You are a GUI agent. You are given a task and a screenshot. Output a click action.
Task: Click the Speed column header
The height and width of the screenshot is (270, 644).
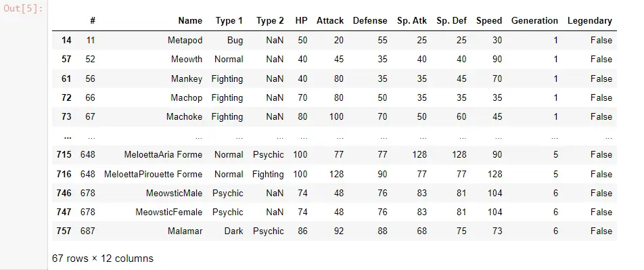(489, 20)
